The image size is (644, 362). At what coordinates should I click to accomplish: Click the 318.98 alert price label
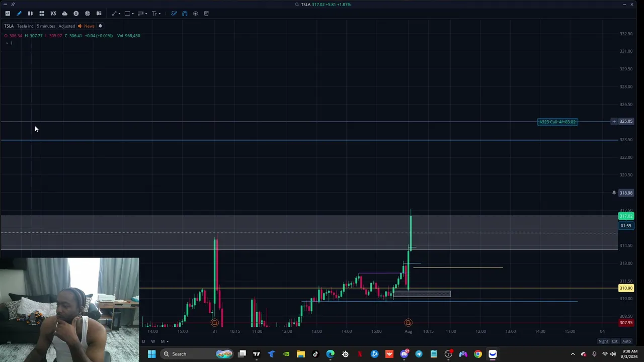click(626, 193)
